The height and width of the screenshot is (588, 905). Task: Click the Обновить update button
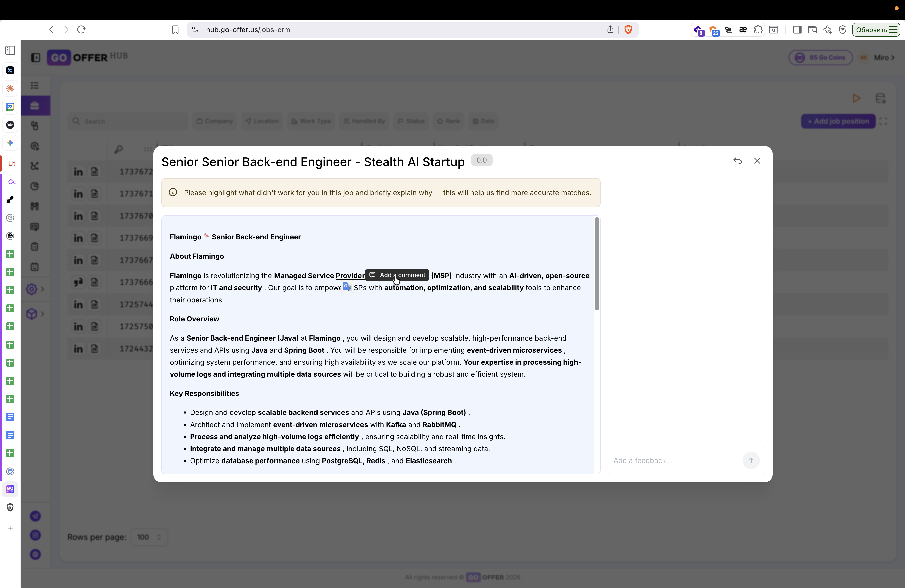click(876, 30)
